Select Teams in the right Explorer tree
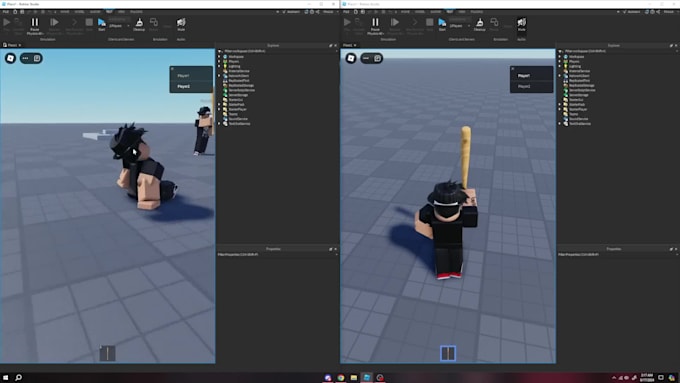This screenshot has height=383, width=680. click(x=573, y=114)
